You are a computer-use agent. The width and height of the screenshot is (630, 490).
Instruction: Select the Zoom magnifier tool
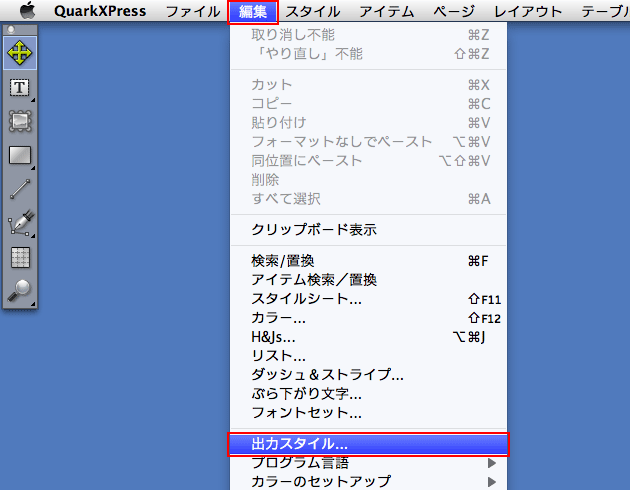(x=20, y=291)
